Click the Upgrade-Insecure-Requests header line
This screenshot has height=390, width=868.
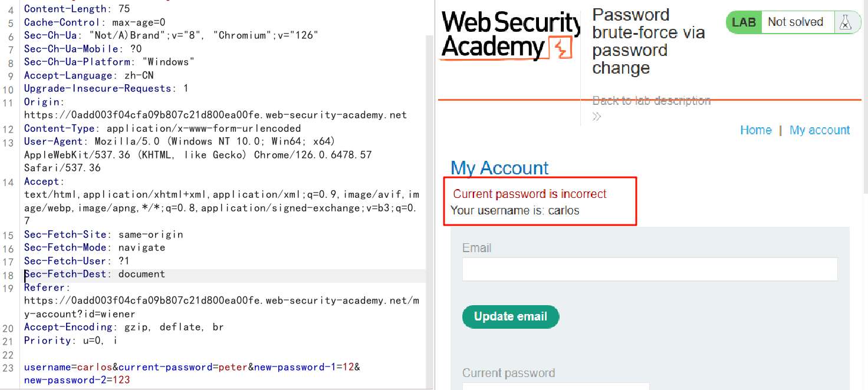click(106, 88)
